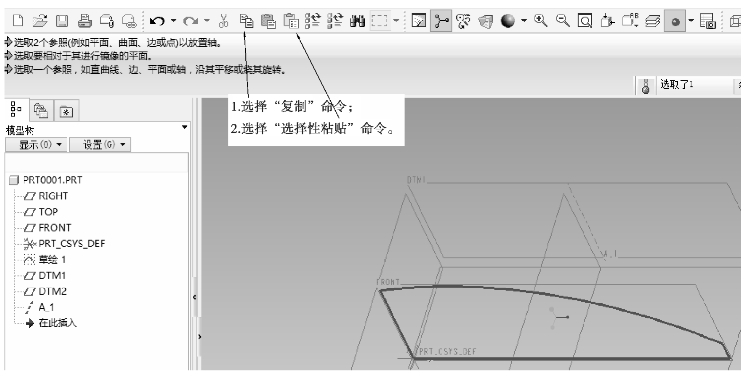The height and width of the screenshot is (381, 748).
Task: Select the Cut scissors icon
Action: [x=223, y=21]
